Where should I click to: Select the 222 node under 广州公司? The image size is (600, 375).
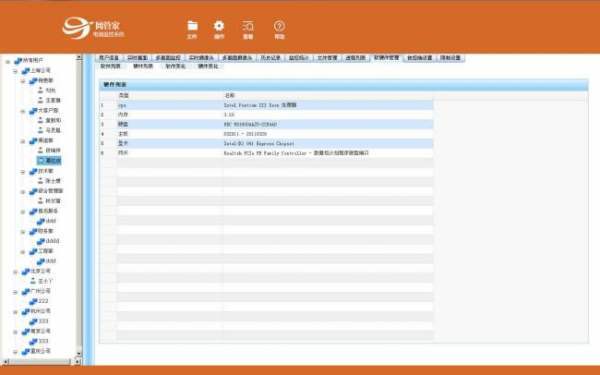(x=43, y=302)
